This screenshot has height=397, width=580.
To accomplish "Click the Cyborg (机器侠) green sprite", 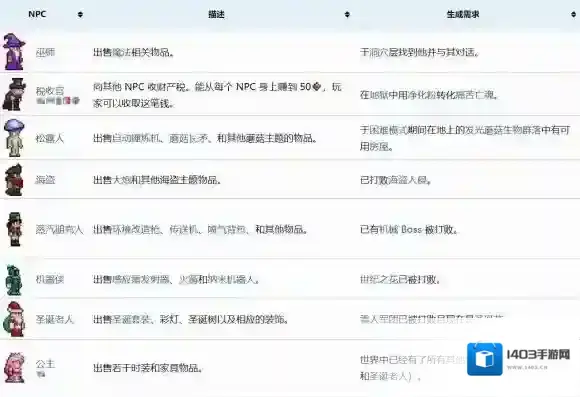I will click(x=14, y=280).
